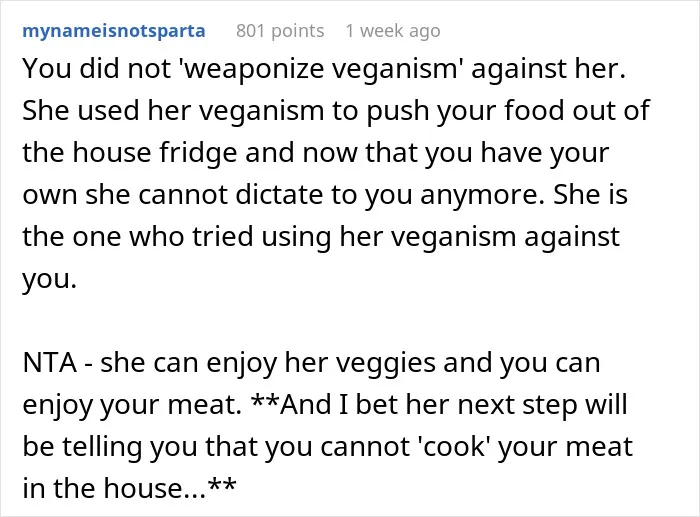Click the 1 week ago timestamp
The height and width of the screenshot is (517, 700).
pyautogui.click(x=393, y=31)
